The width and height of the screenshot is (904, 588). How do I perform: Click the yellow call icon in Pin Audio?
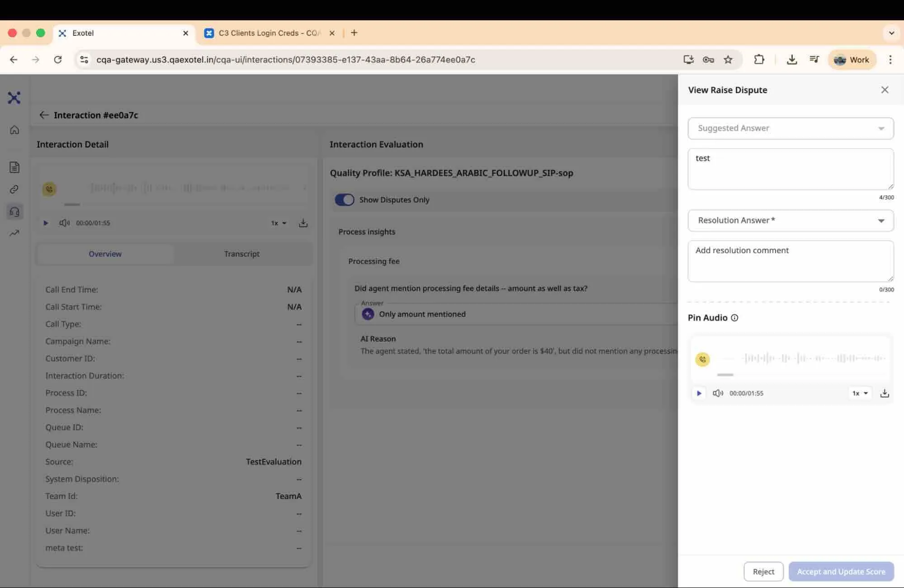pyautogui.click(x=702, y=359)
